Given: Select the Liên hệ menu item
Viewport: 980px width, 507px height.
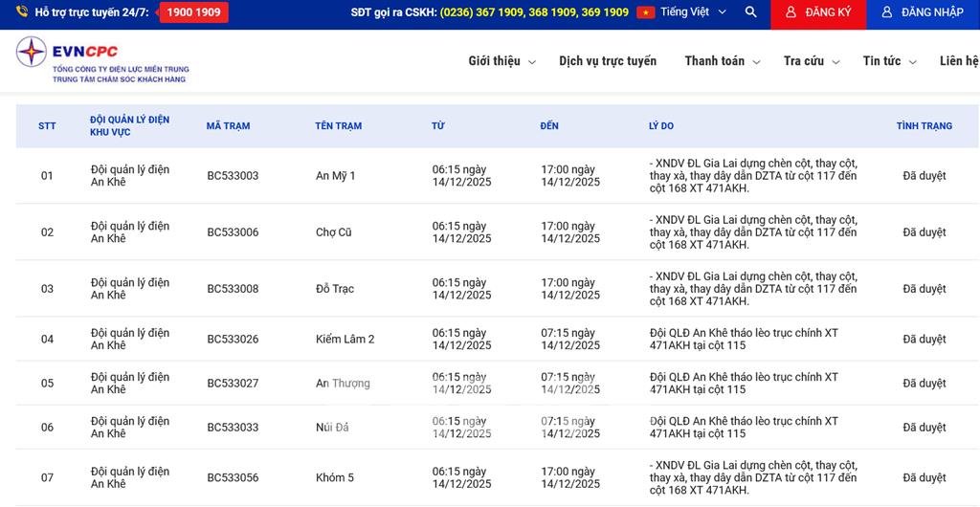Looking at the screenshot, I should (958, 61).
